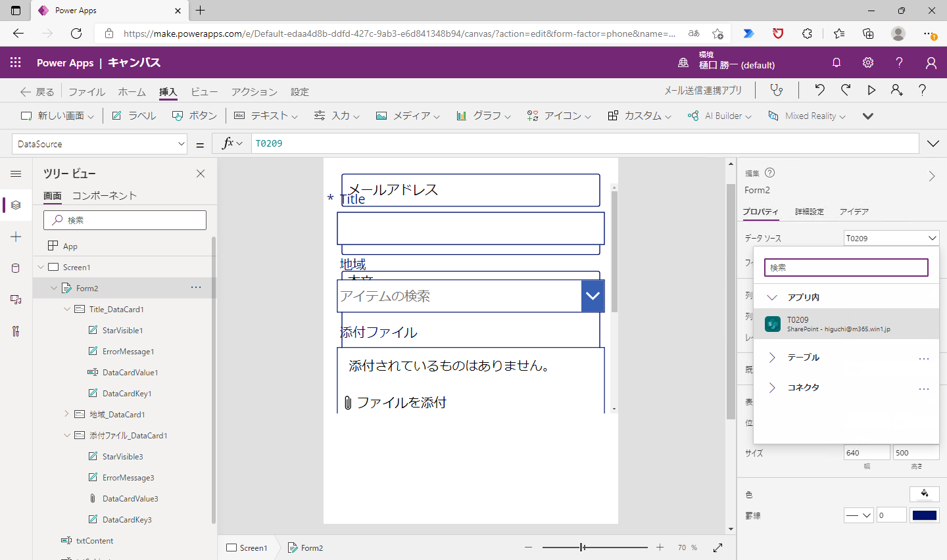Open the property selector DataSource dropdown
The width and height of the screenshot is (947, 560).
coord(99,144)
